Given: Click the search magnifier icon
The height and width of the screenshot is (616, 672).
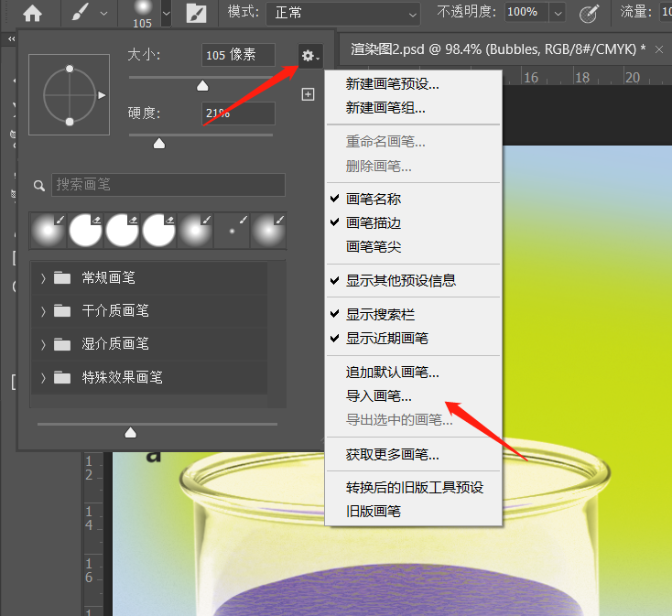Looking at the screenshot, I should (x=39, y=186).
